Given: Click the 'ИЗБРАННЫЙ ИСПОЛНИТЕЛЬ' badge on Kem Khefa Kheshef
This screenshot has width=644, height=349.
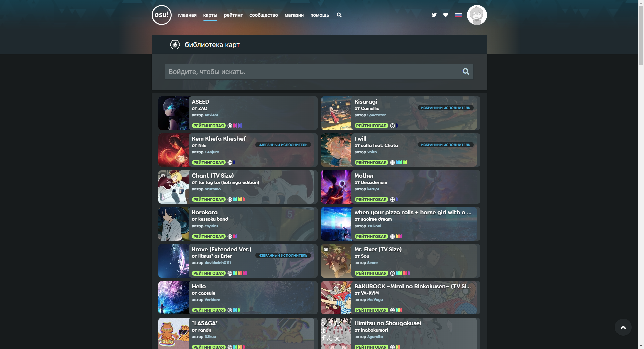Looking at the screenshot, I should pyautogui.click(x=283, y=145).
